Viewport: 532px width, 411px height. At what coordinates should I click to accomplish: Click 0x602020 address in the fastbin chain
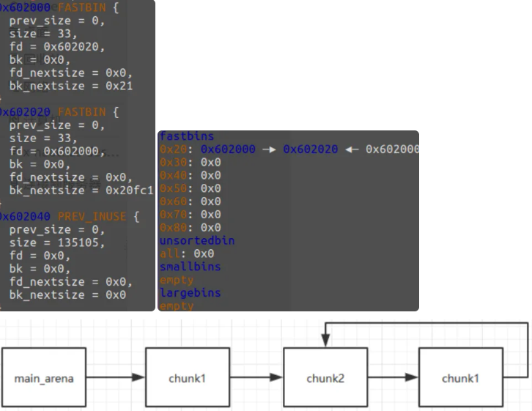pos(311,149)
